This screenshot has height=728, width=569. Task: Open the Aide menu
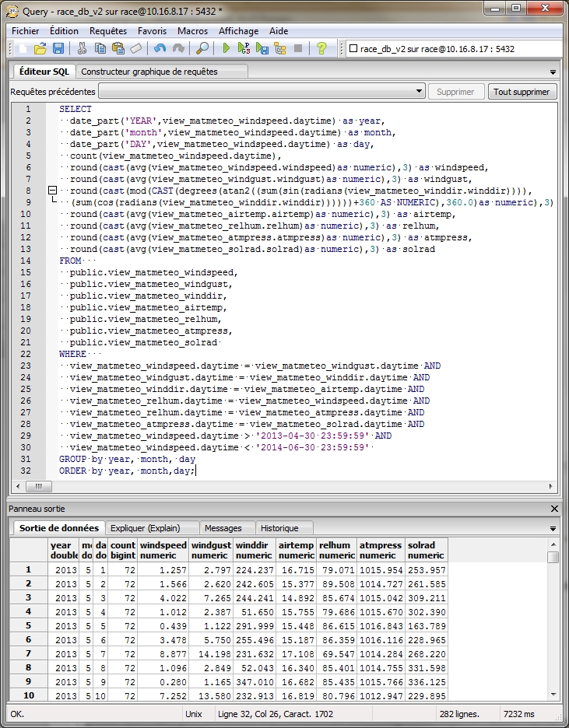pos(279,31)
